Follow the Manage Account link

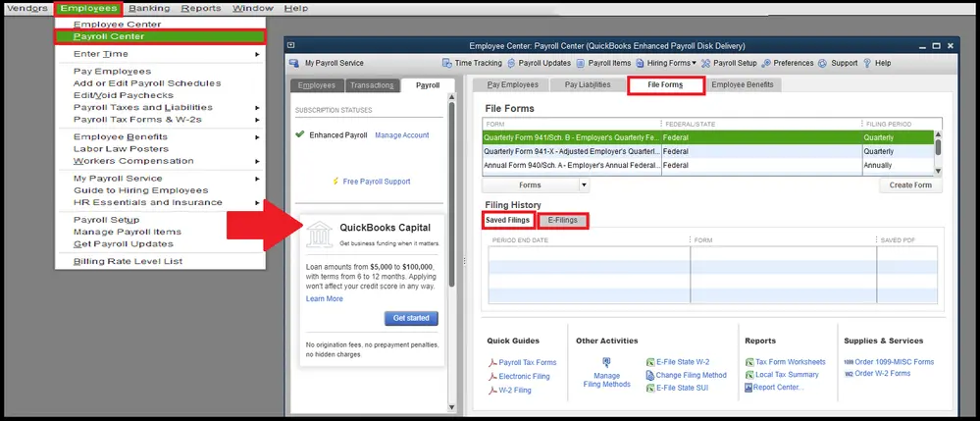click(x=401, y=135)
